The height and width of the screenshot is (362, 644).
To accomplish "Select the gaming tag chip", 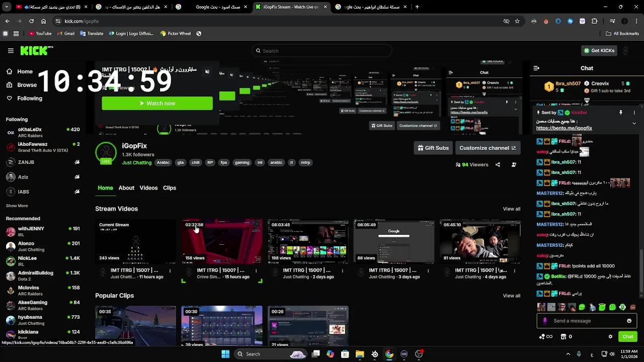I will (x=242, y=162).
